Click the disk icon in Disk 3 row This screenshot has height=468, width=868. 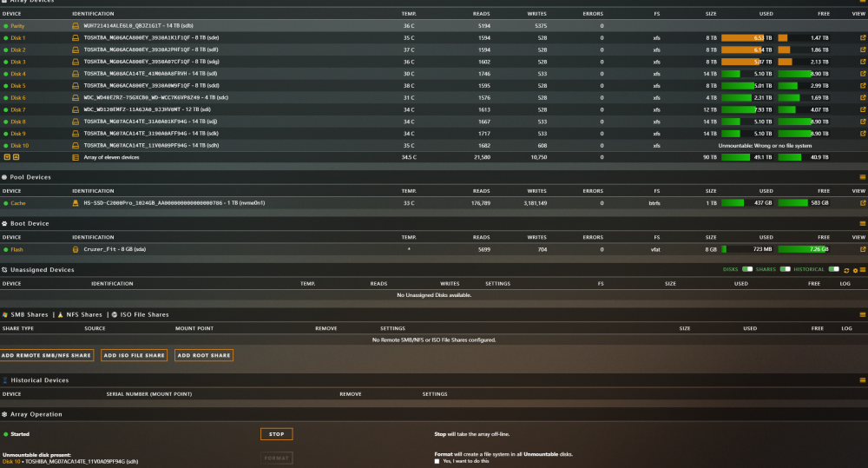click(x=76, y=62)
